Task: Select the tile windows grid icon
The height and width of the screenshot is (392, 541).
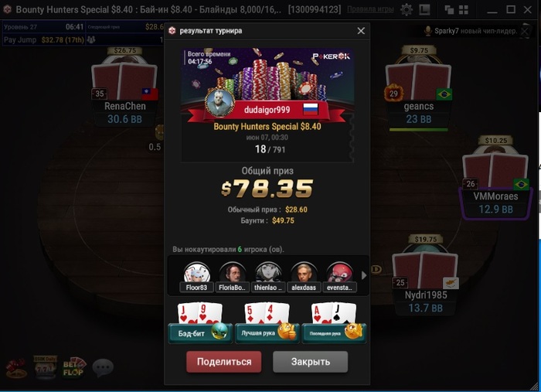Action: click(464, 9)
